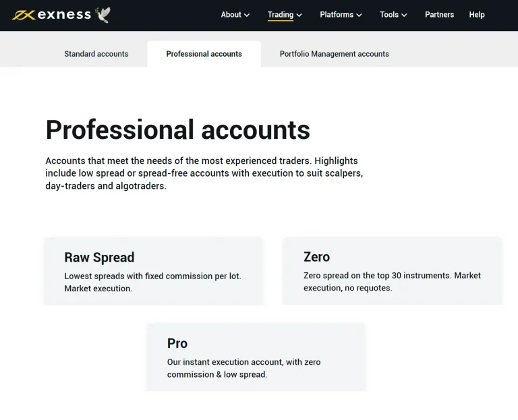
Task: Open the Trading menu item
Action: click(x=281, y=15)
